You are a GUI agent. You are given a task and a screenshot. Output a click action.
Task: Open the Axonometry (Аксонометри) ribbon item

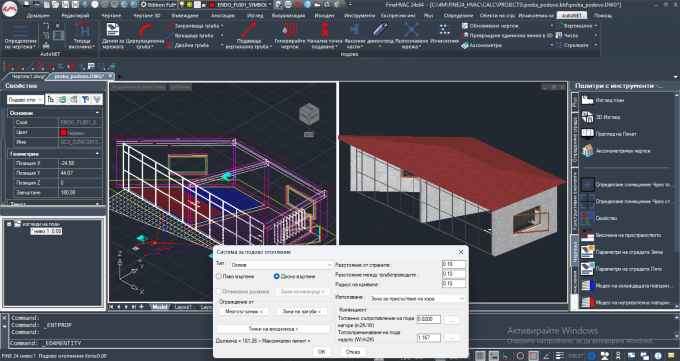pyautogui.click(x=481, y=45)
